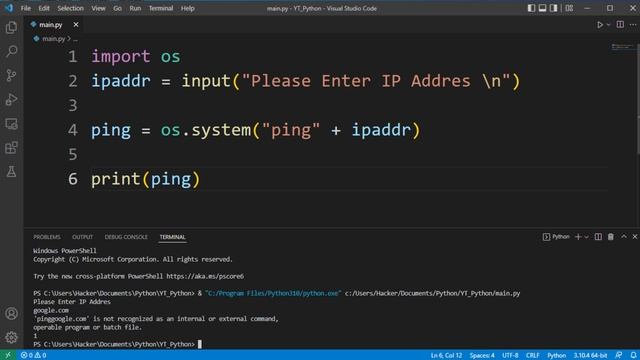The width and height of the screenshot is (640, 360).
Task: Split the terminal
Action: [598, 237]
